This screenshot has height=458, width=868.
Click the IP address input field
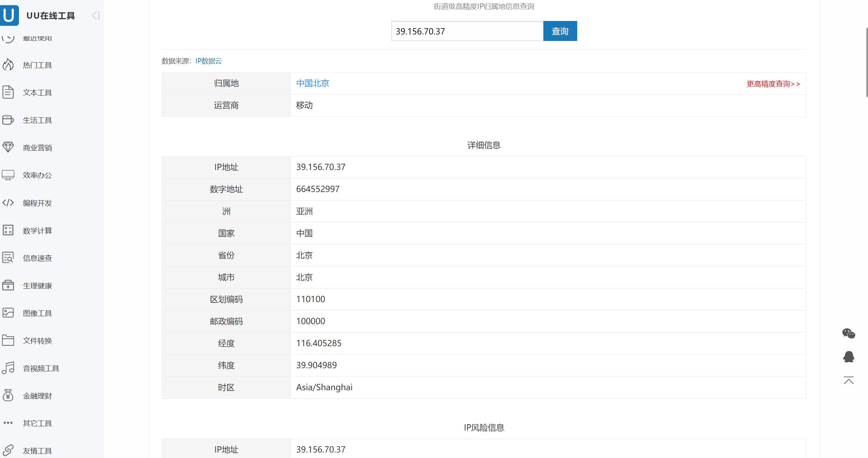tap(467, 31)
